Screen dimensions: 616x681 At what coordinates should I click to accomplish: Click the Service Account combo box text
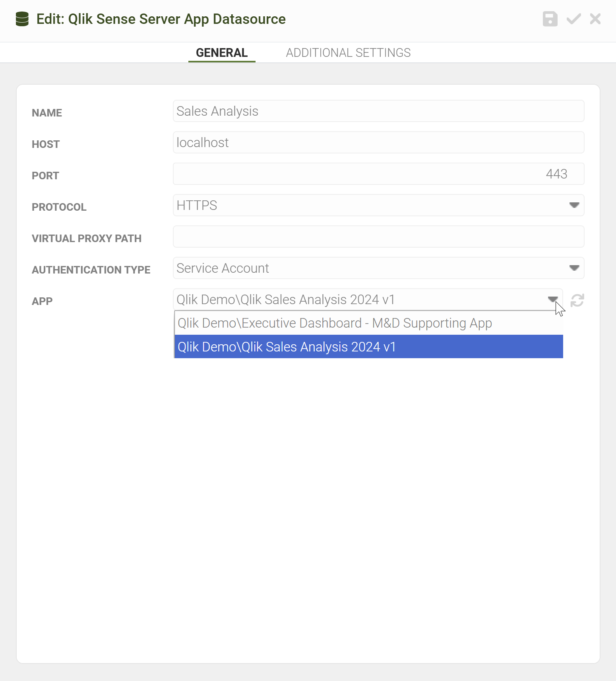223,268
